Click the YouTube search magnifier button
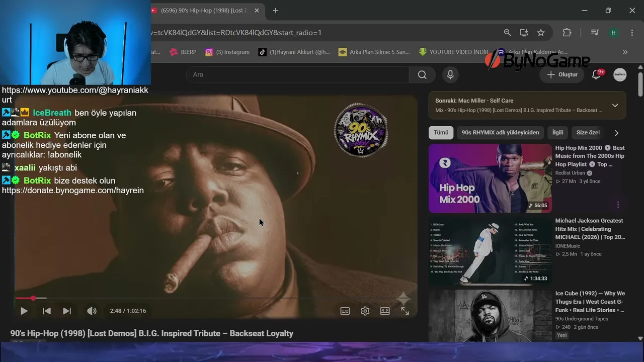The image size is (644, 362). (x=422, y=75)
